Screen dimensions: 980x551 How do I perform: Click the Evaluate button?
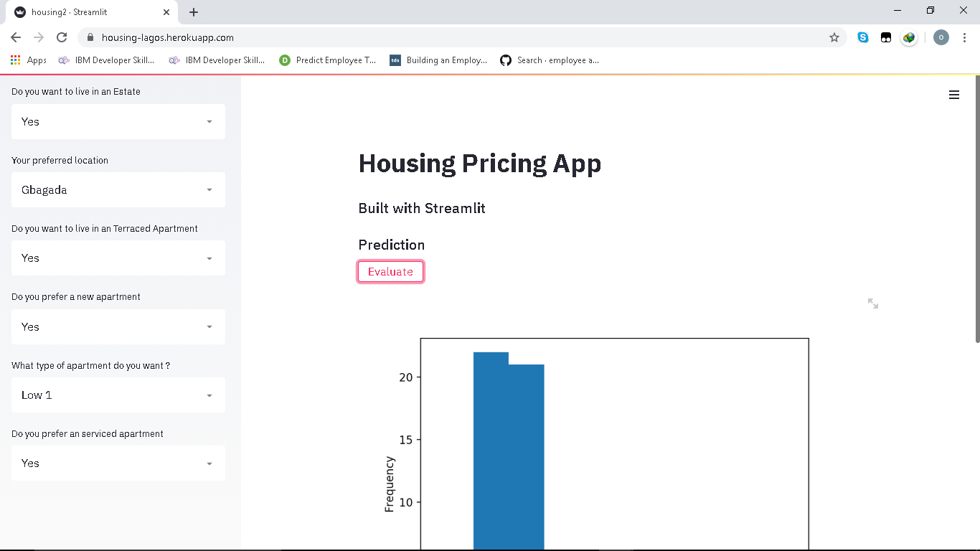point(390,272)
